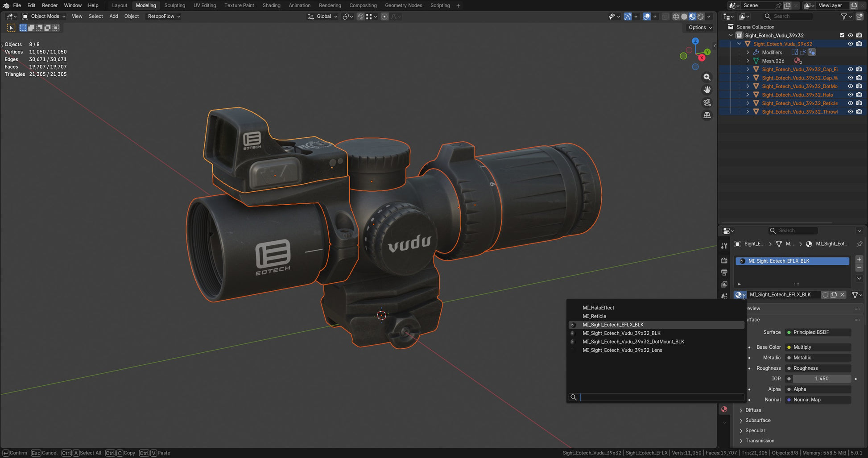This screenshot has width=868, height=458.
Task: Click the fake user shield icon
Action: (825, 295)
